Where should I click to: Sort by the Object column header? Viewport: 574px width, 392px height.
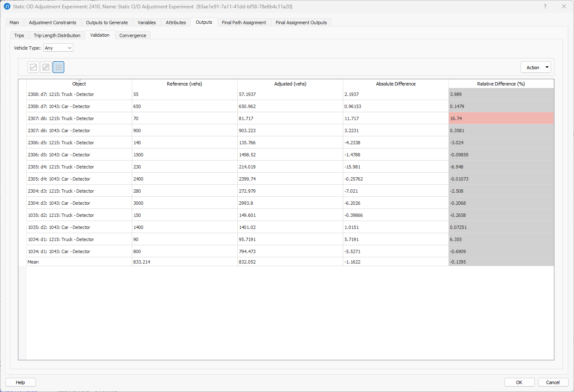[79, 84]
